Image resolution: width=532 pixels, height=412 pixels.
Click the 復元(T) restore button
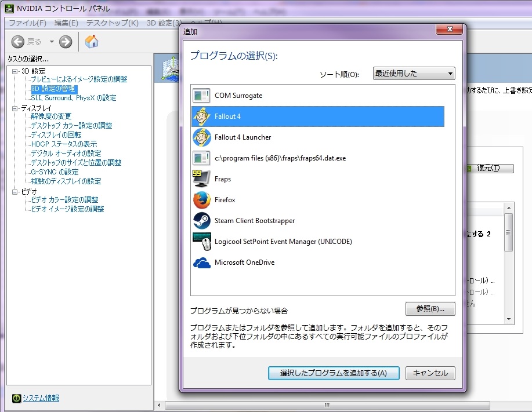(x=489, y=168)
